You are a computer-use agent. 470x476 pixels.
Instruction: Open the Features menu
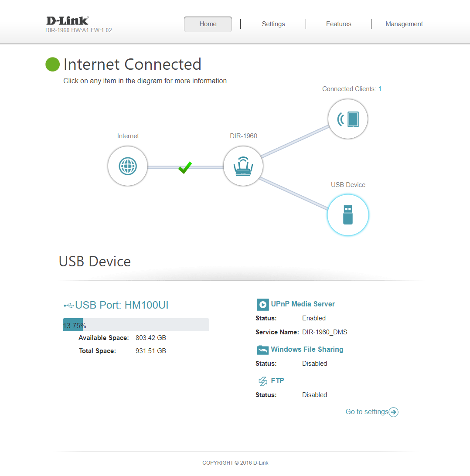pyautogui.click(x=338, y=24)
